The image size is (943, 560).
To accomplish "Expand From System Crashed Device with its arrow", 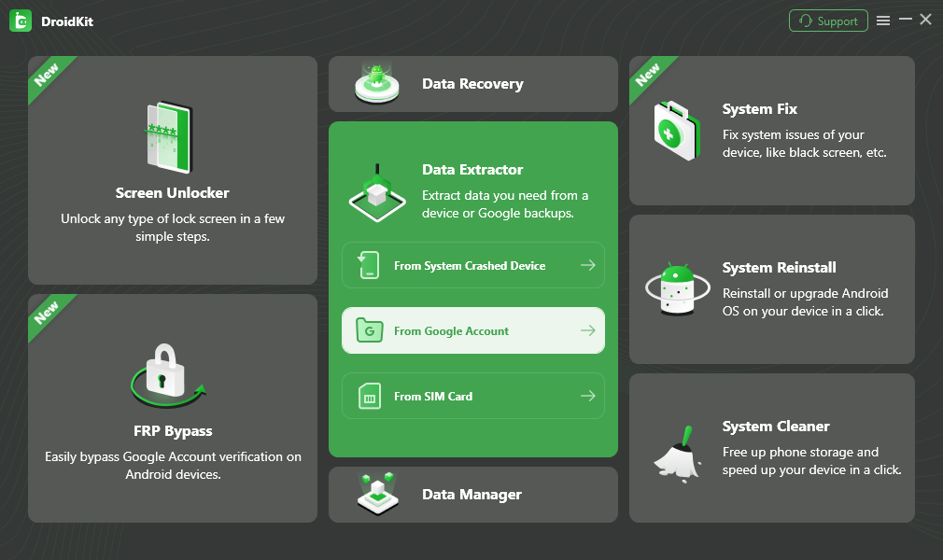I will pyautogui.click(x=588, y=265).
